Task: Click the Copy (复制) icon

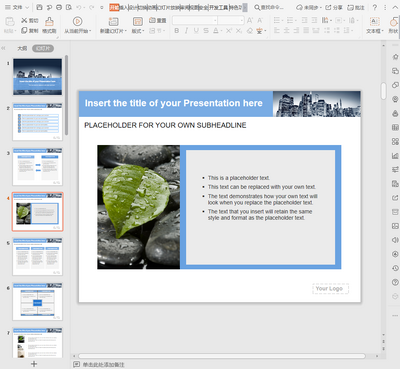Action: click(x=24, y=31)
